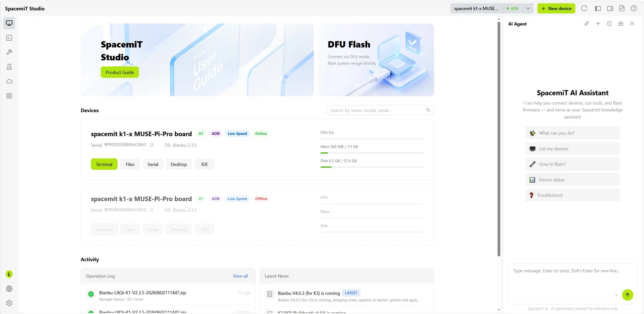Click the search magnifier in Devices search
Image resolution: width=644 pixels, height=314 pixels.
point(428,110)
